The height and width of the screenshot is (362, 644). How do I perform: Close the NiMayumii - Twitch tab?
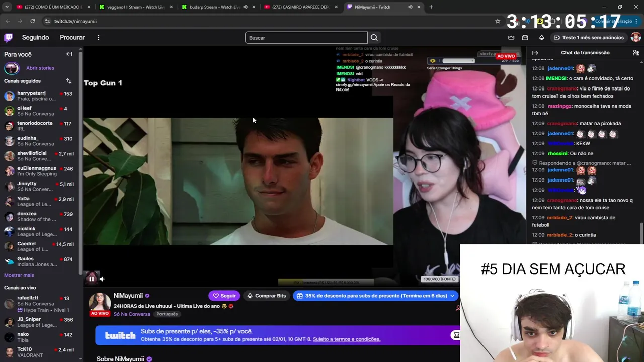pos(418,7)
